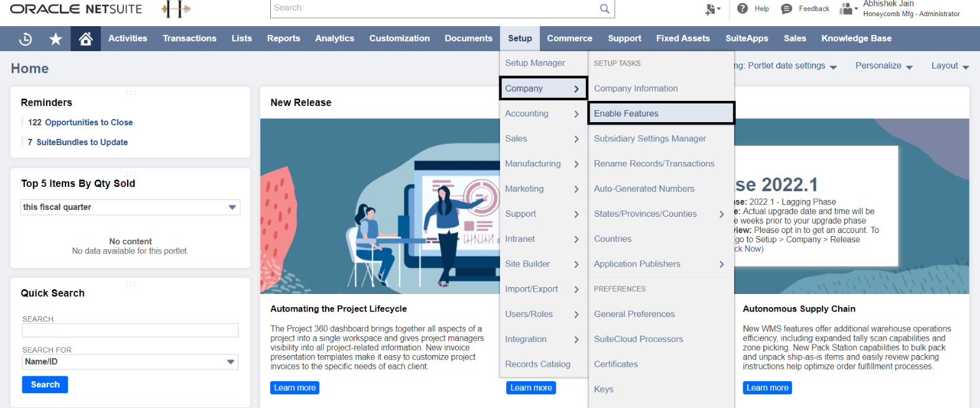Expand the Accounting submenu arrow
Image resolution: width=980 pixels, height=408 pixels.
click(x=577, y=114)
